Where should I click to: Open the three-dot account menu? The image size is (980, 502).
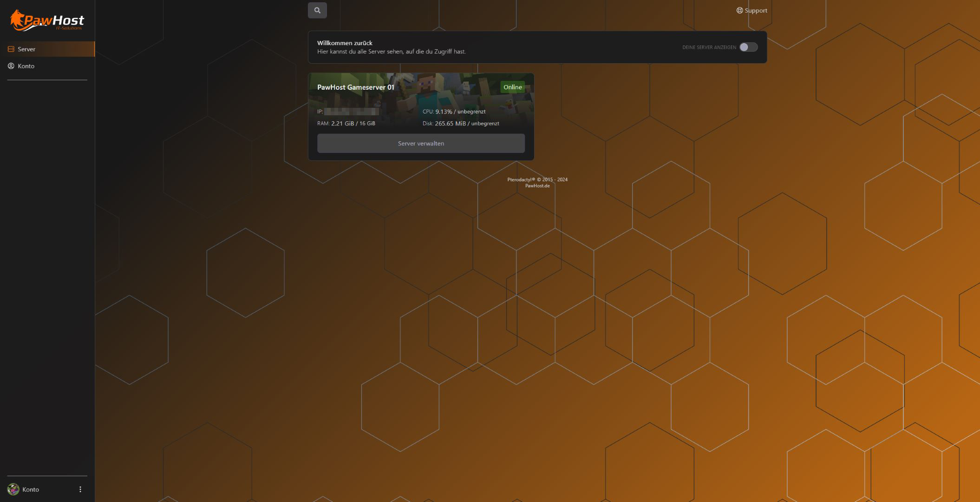click(80, 489)
